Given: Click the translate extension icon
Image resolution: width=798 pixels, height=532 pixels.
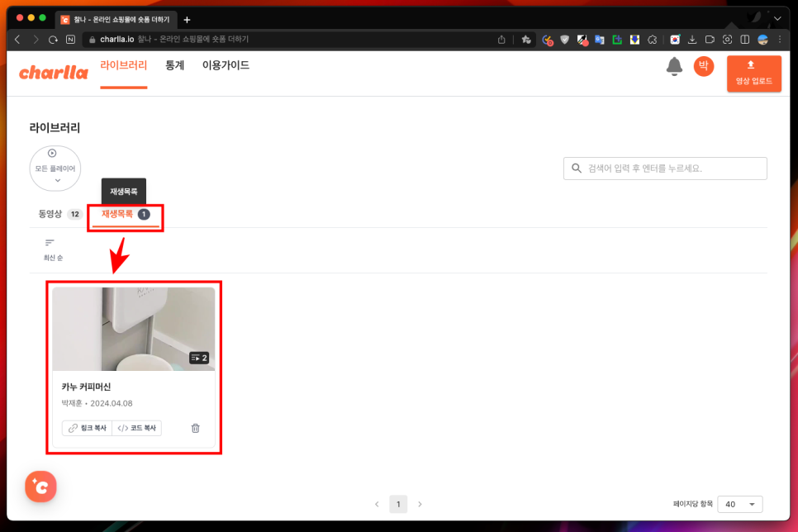Looking at the screenshot, I should pos(600,40).
